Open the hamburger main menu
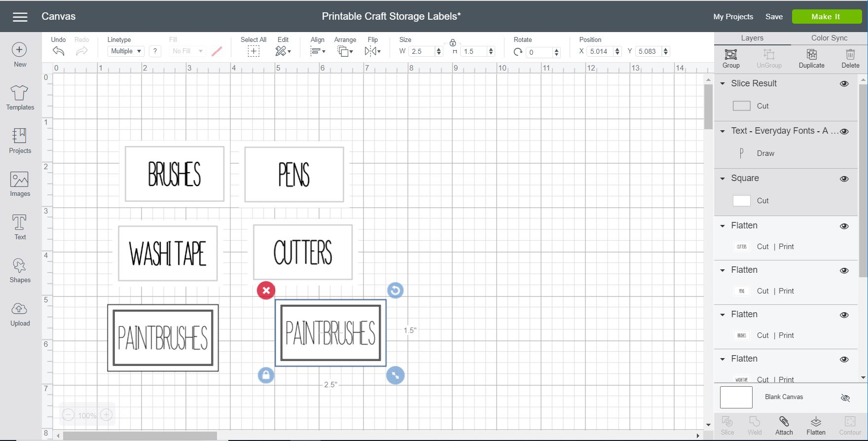Image resolution: width=868 pixels, height=441 pixels. (x=20, y=17)
